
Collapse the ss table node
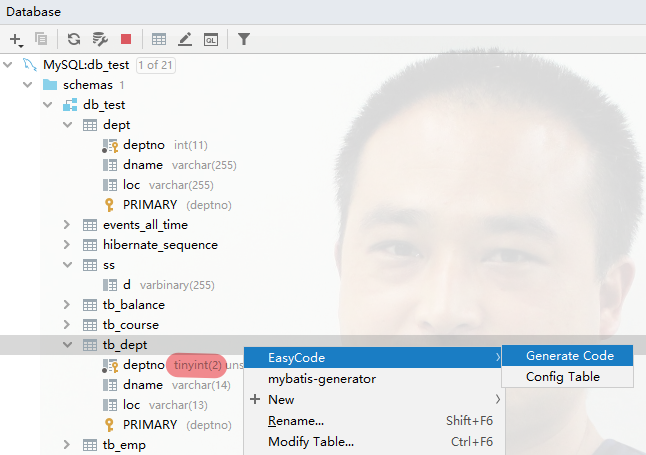[x=68, y=265]
